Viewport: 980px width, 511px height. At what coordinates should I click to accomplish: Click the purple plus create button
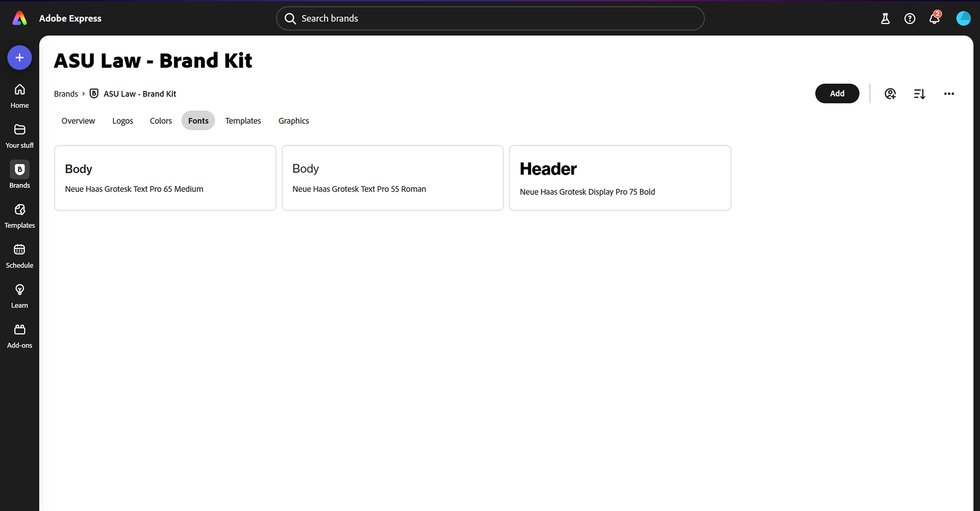pos(19,58)
